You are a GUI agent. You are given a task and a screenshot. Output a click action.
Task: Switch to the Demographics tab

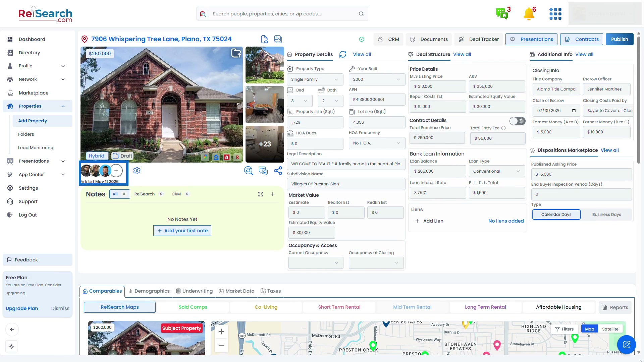(x=149, y=291)
